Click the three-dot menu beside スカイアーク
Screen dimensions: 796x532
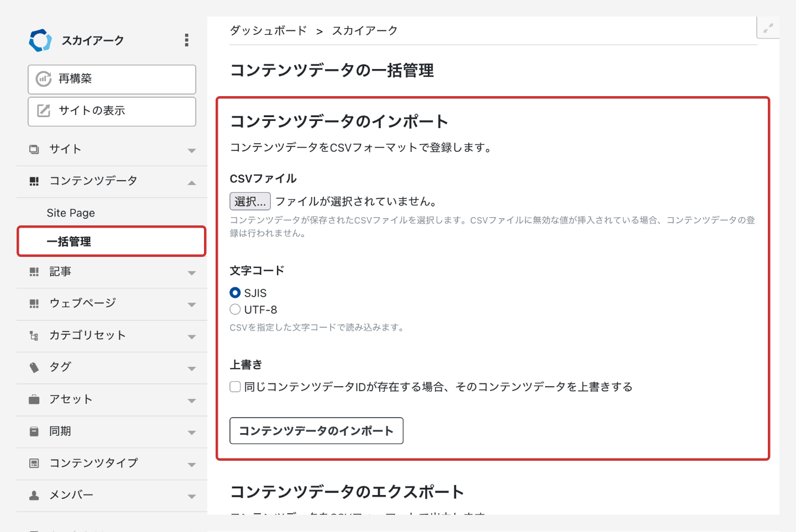(x=186, y=40)
